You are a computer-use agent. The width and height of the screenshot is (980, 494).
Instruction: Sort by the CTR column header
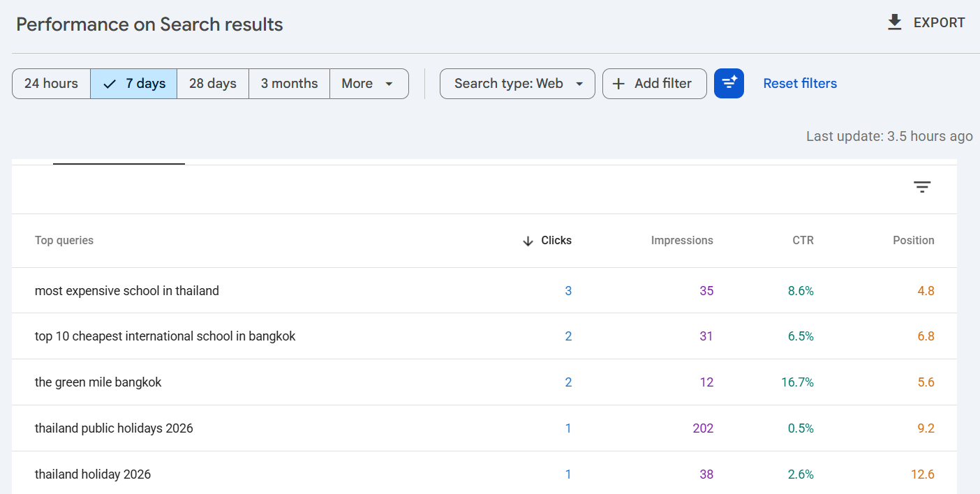click(x=803, y=241)
